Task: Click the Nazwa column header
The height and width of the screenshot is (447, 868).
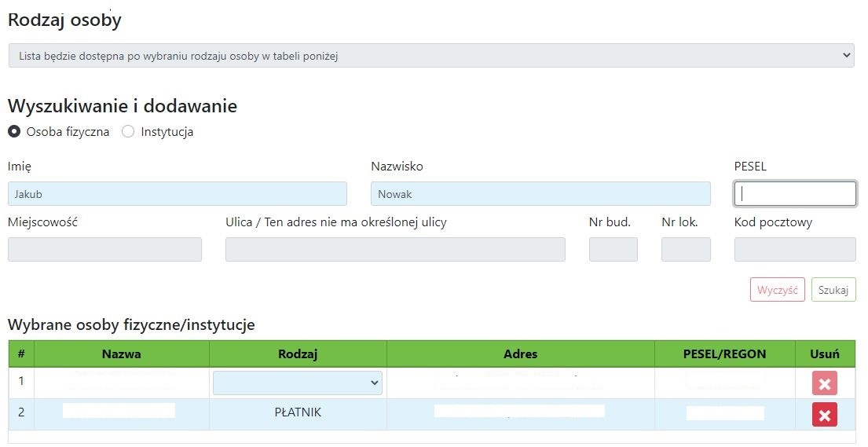Action: (x=121, y=354)
